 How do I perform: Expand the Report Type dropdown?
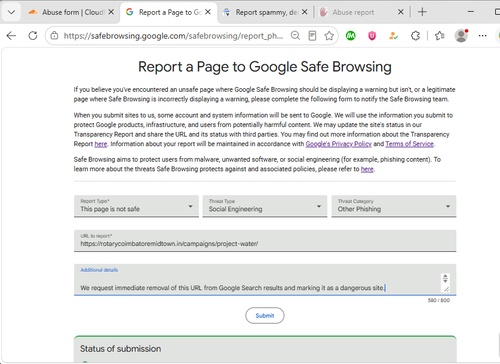[136, 206]
